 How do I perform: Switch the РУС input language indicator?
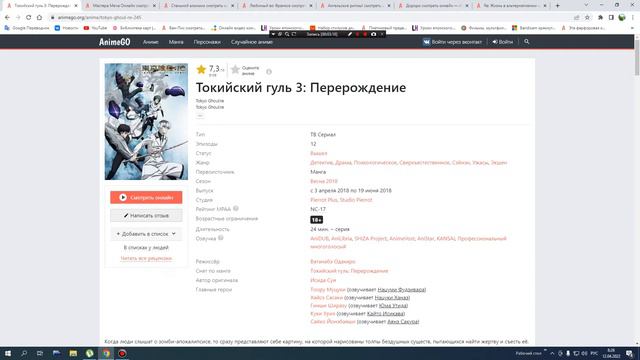click(594, 353)
